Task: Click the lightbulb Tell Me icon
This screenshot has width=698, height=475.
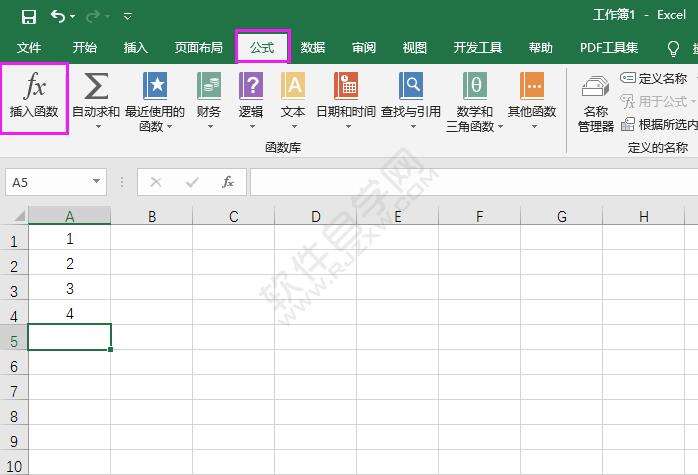Action: (673, 49)
